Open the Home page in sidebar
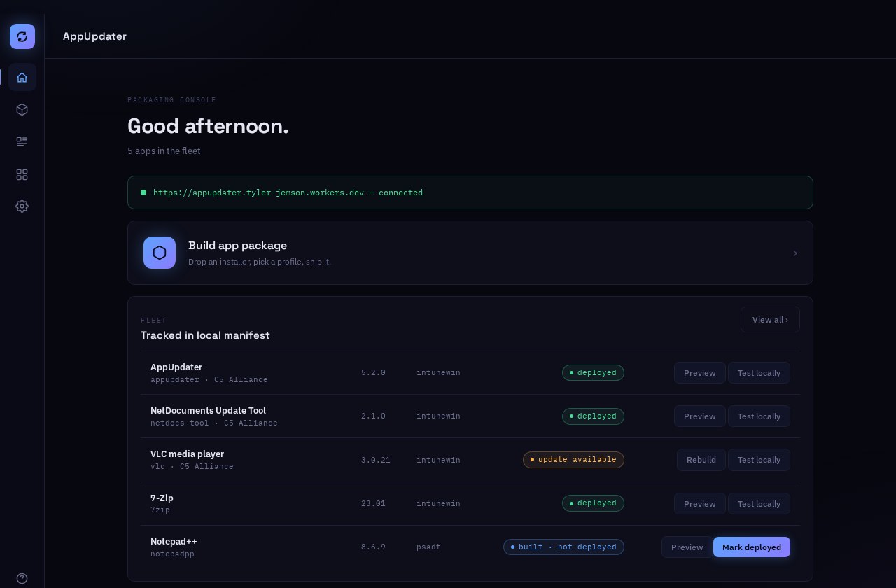896x588 pixels. tap(22, 77)
